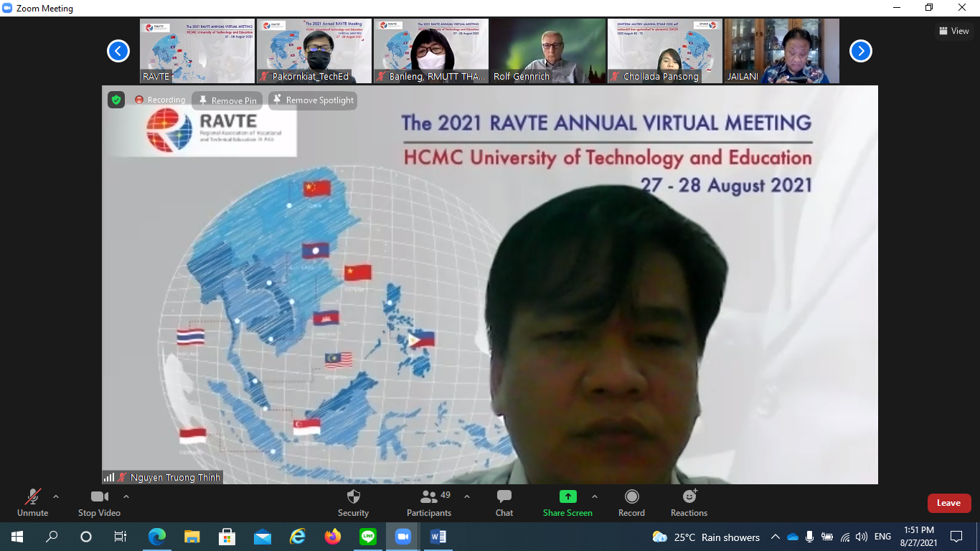This screenshot has height=551, width=980.
Task: Open Mail app from taskbar
Action: pos(262,537)
